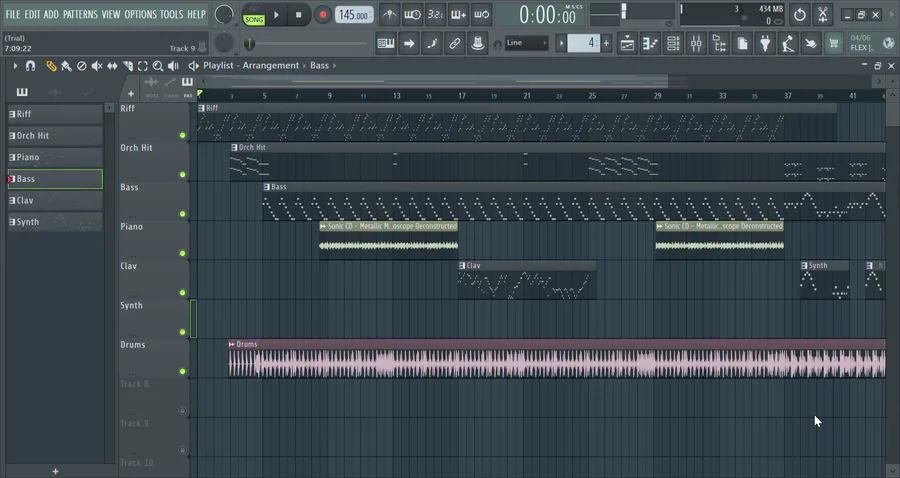Select the Clav pattern in picker
Viewport: 900px width, 478px height.
click(55, 200)
